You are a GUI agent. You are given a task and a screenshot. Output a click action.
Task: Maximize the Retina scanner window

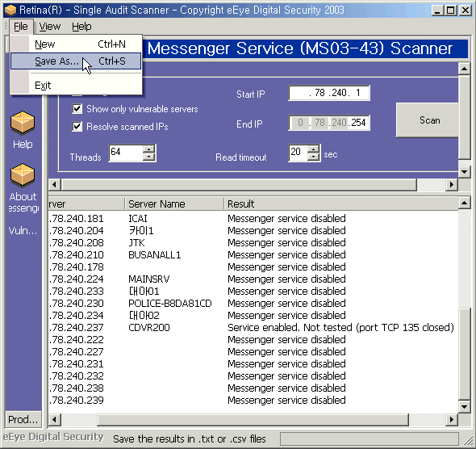click(x=451, y=10)
